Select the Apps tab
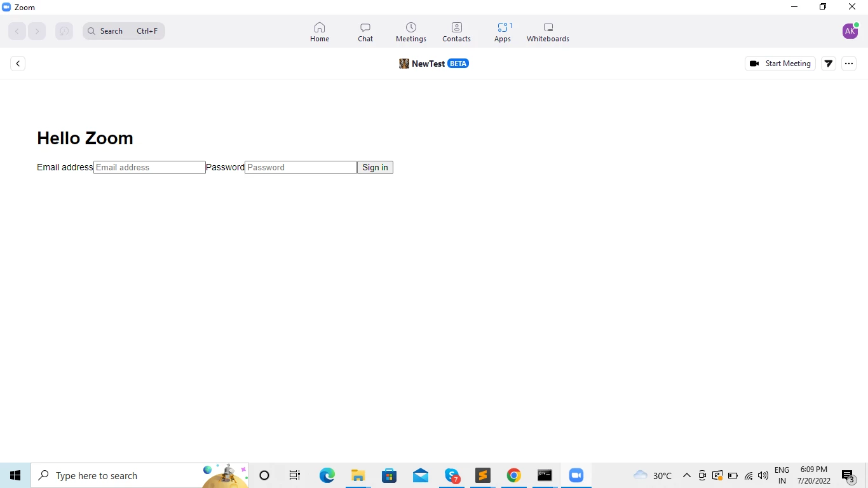Image resolution: width=868 pixels, height=488 pixels. (503, 32)
